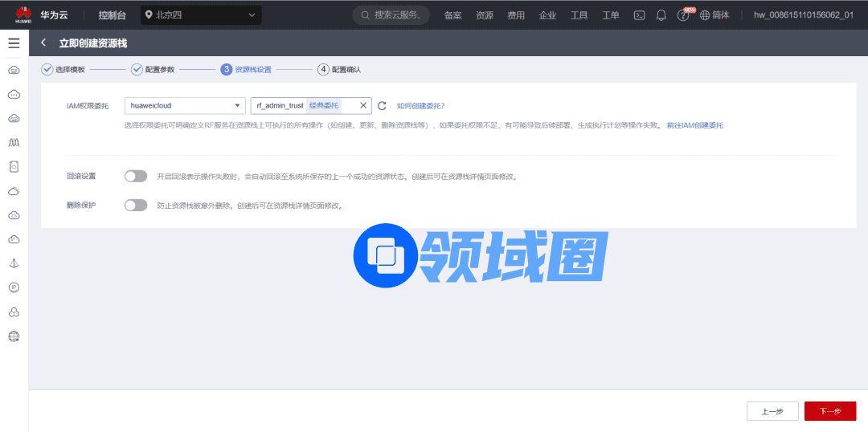Open the hamburger menu in sidebar
The width and height of the screenshot is (868, 432).
coord(14,43)
